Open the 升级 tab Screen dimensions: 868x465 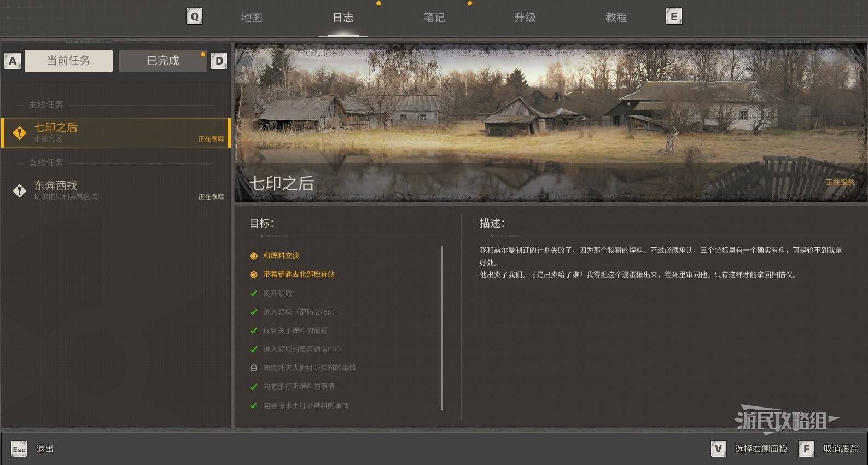tap(525, 17)
